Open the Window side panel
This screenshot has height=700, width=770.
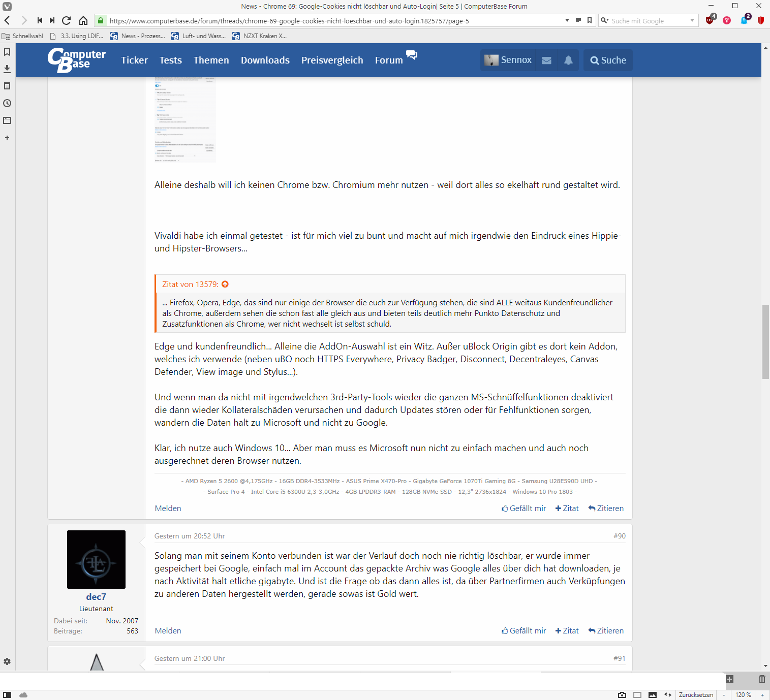pos(7,120)
